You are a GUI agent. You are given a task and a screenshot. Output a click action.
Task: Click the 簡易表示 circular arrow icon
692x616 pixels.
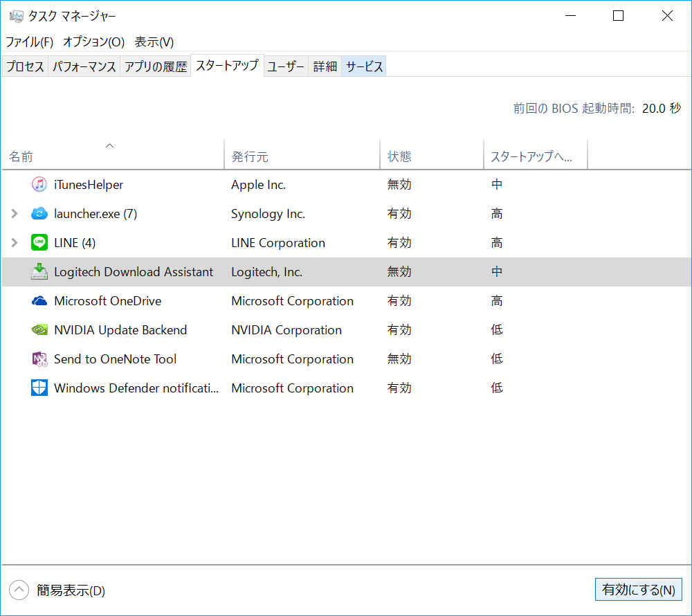[19, 590]
